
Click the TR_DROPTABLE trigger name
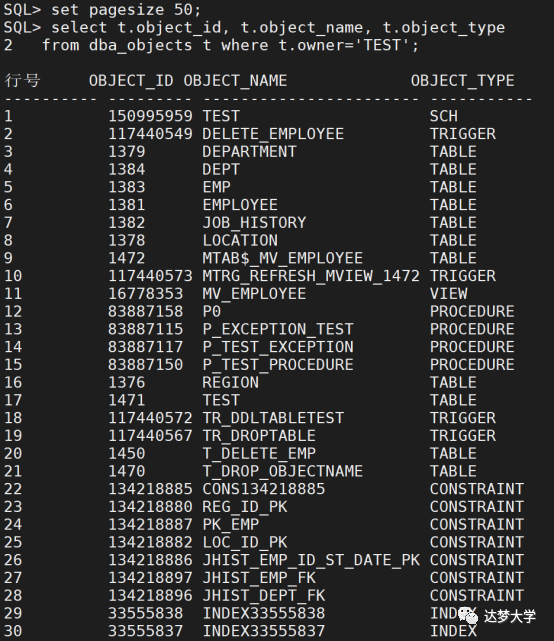click(x=259, y=436)
